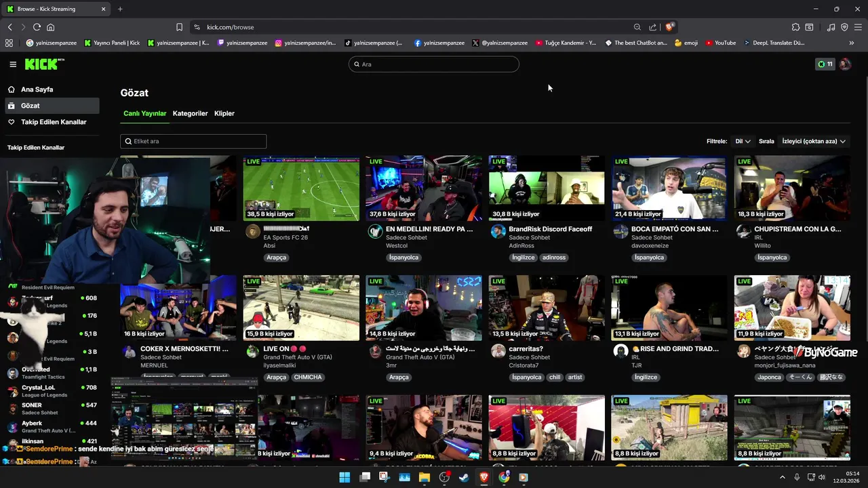Open the BrandRisk Discord Faceoff stream thumbnail
The width and height of the screenshot is (868, 488).
coord(547,188)
